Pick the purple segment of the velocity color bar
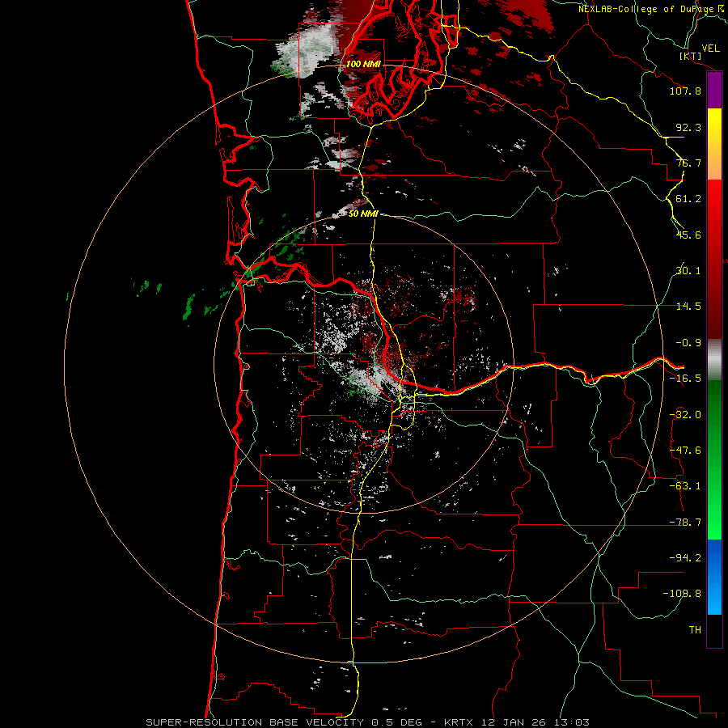This screenshot has width=728, height=728. tap(714, 91)
